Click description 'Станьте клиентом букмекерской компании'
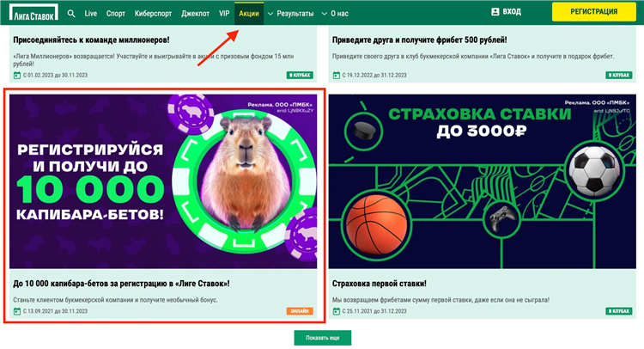Image resolution: width=644 pixels, height=349 pixels. [x=115, y=300]
